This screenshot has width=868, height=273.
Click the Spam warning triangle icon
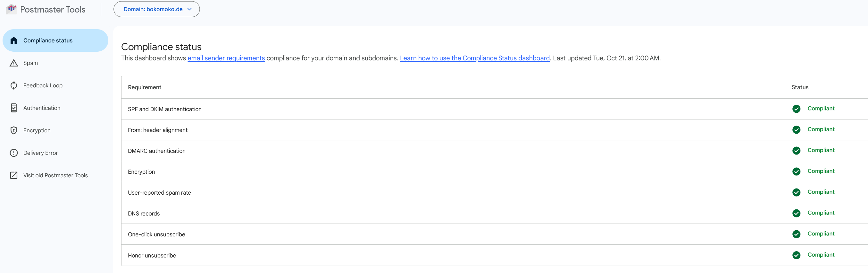point(14,63)
